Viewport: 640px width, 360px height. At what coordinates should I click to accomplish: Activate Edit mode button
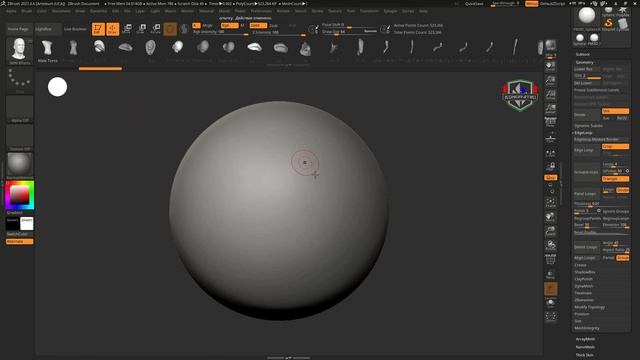coord(98,29)
